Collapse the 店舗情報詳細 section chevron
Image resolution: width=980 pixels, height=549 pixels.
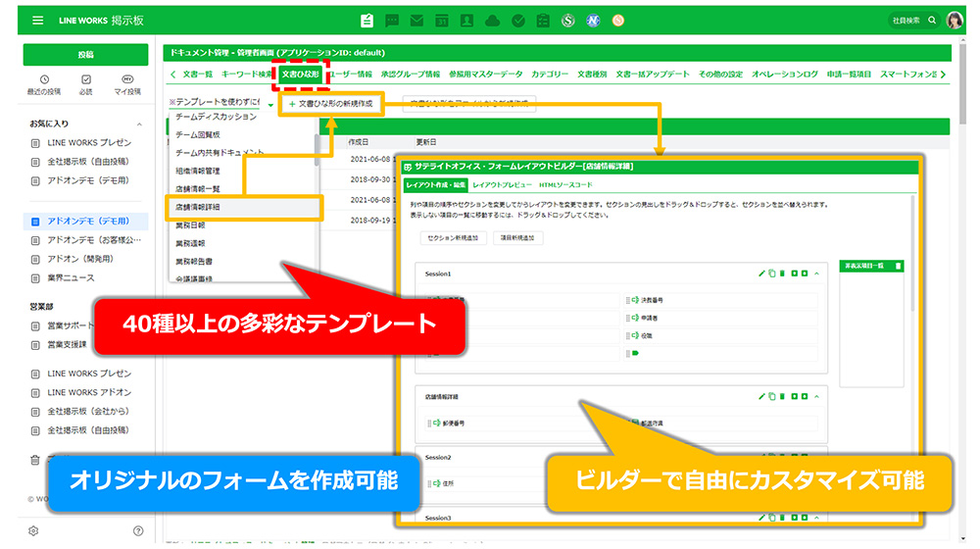click(817, 397)
